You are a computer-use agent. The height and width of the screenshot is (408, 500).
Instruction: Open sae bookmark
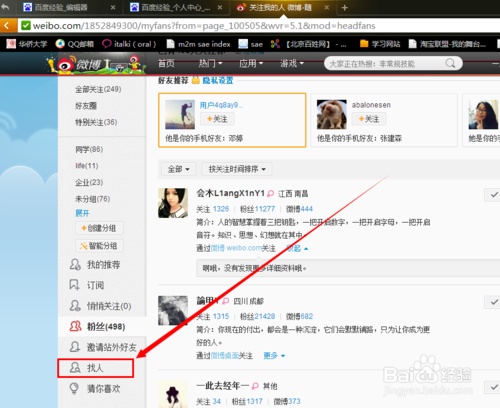tap(251, 44)
